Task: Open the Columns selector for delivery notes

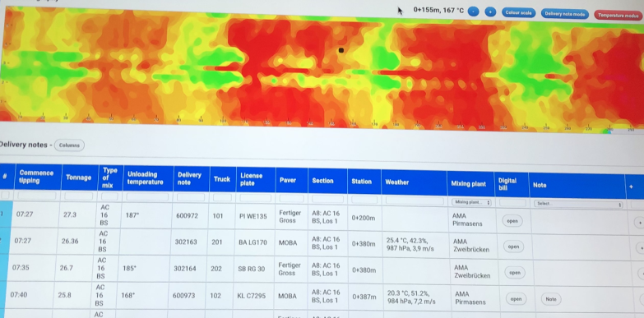Action: [x=69, y=145]
